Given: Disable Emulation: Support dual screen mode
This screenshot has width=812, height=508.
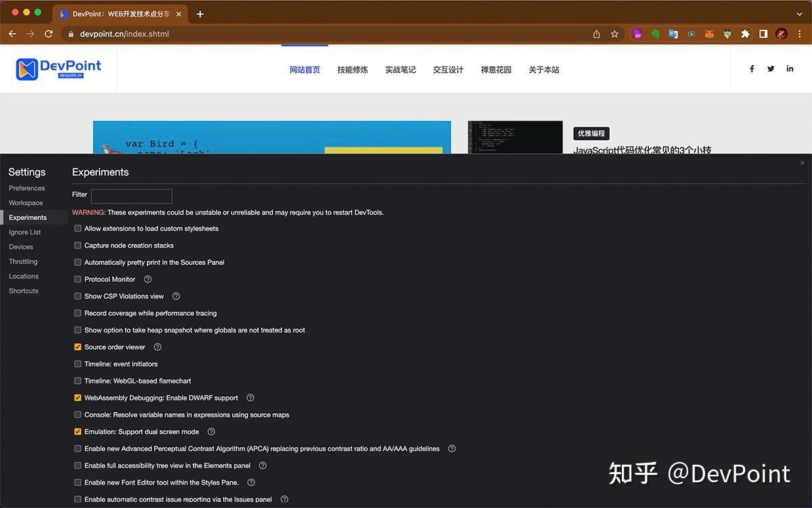Looking at the screenshot, I should click(x=78, y=431).
